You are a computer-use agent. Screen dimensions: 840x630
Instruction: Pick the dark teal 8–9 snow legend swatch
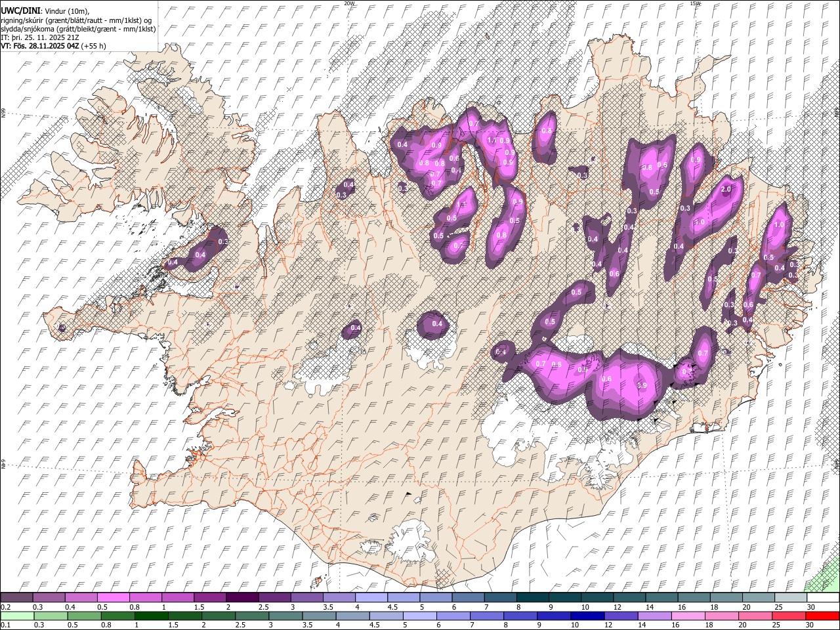point(532,597)
